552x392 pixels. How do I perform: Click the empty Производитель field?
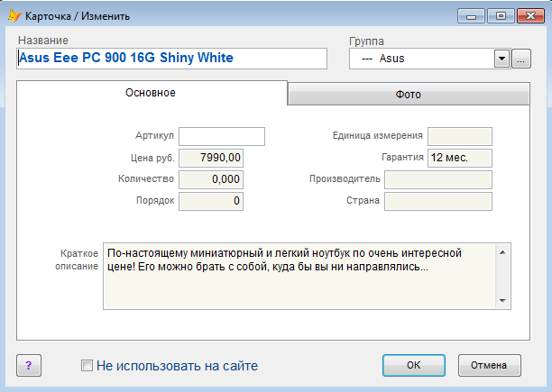(438, 179)
